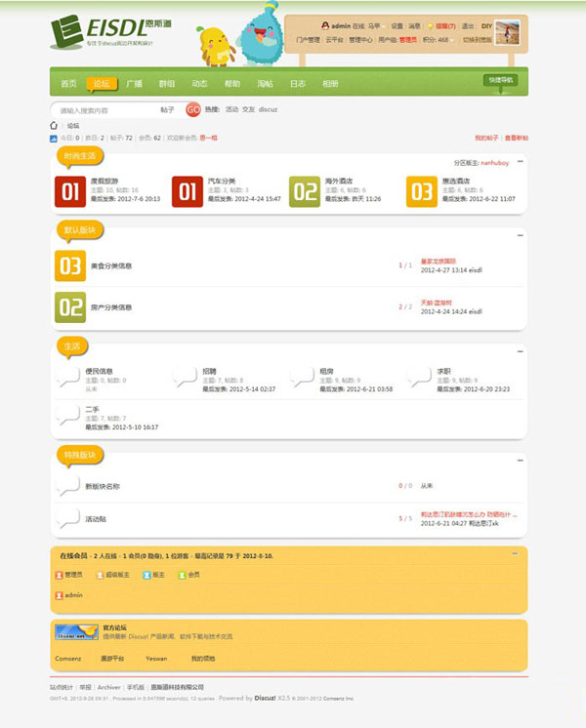Select the 论坛 nav tab
The height and width of the screenshot is (728, 586).
pyautogui.click(x=102, y=84)
